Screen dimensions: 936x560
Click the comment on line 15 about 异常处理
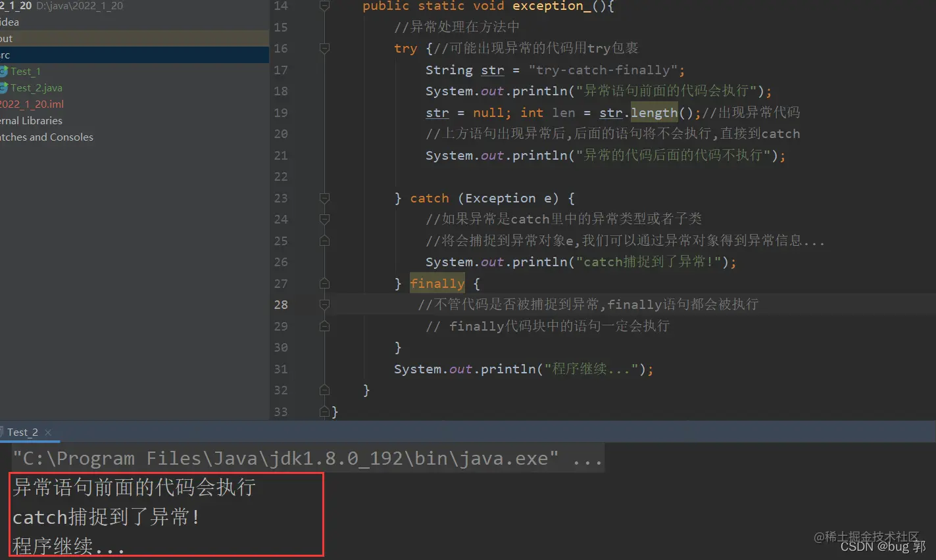(457, 28)
